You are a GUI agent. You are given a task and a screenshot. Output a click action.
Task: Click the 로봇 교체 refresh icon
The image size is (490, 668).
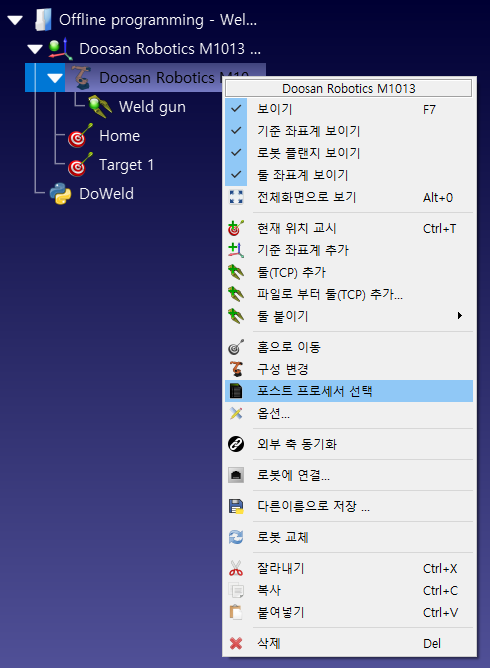coord(236,537)
